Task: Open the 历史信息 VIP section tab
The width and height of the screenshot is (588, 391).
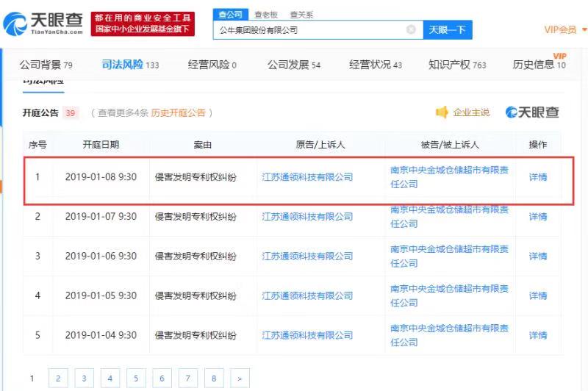Action: (539, 65)
